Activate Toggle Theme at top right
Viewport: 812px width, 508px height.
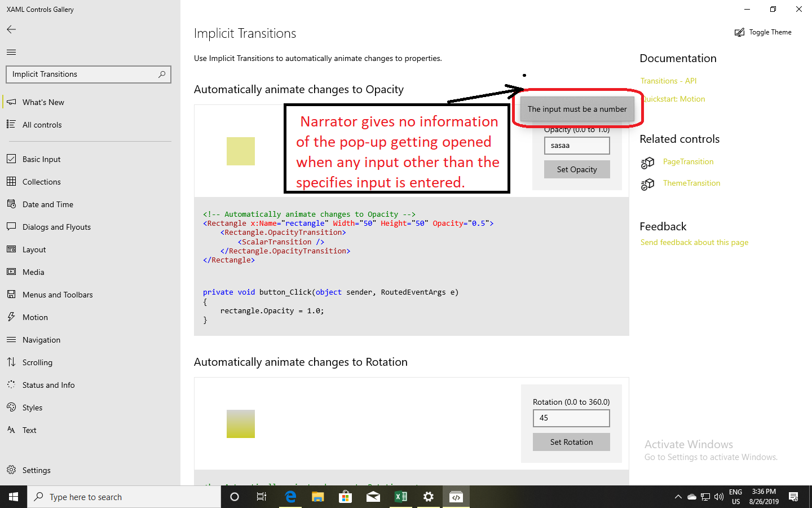tap(763, 32)
